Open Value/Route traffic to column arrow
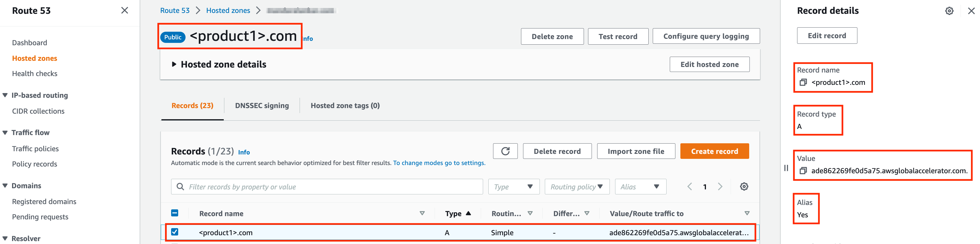 747,213
